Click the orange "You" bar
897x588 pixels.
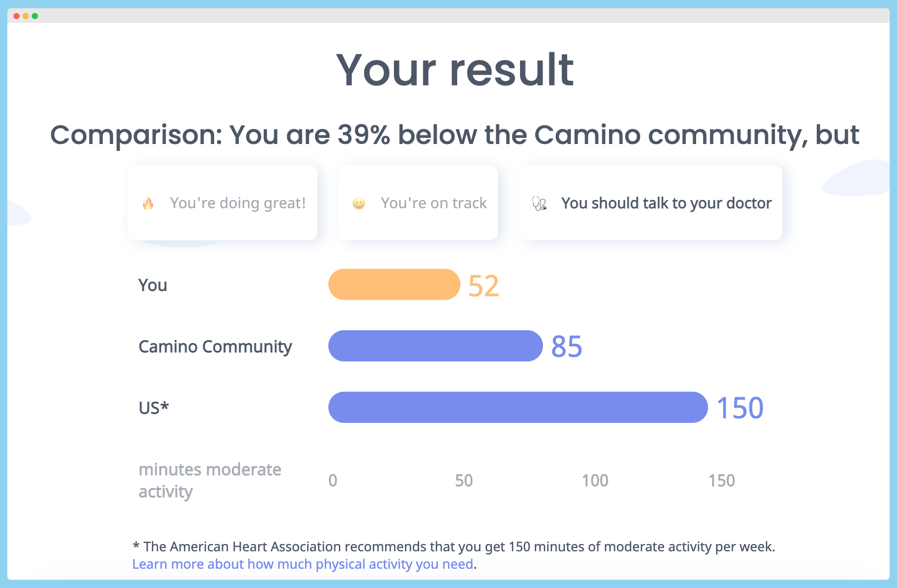[x=394, y=284]
